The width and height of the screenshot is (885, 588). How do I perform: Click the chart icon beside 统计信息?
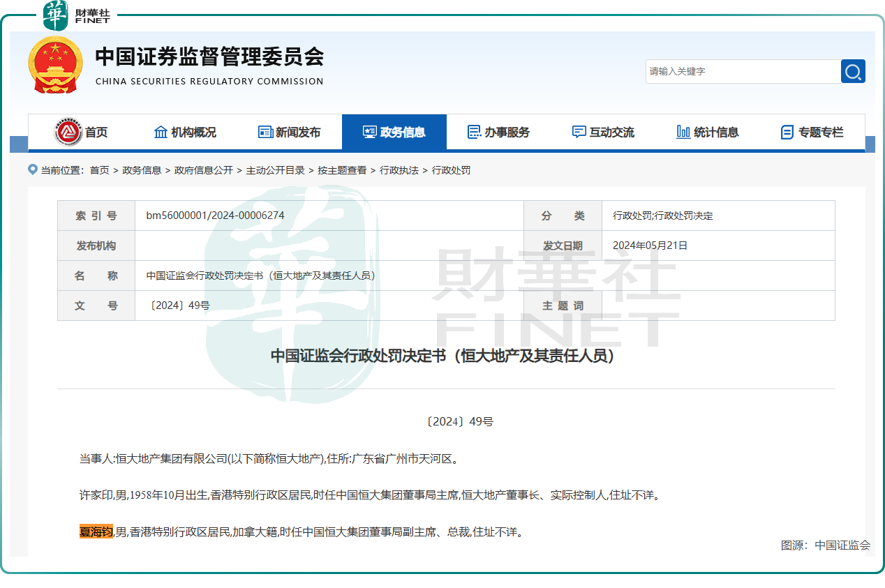point(683,132)
